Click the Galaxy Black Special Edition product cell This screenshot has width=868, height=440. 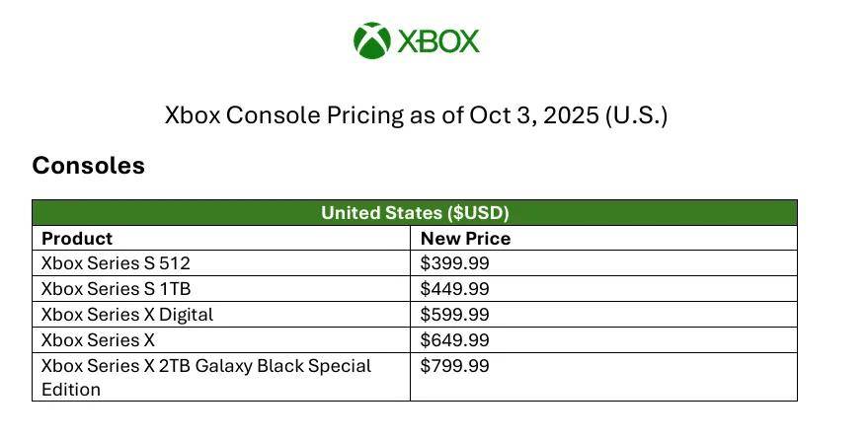point(205,366)
